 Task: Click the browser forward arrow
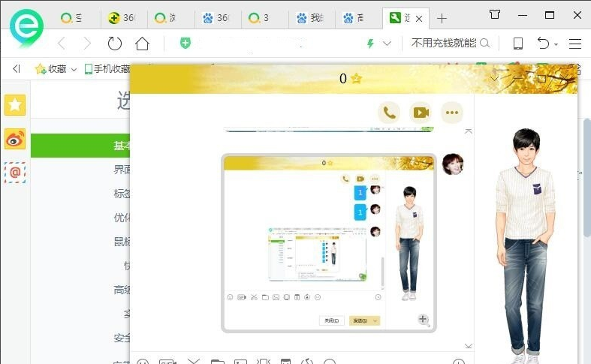click(87, 44)
